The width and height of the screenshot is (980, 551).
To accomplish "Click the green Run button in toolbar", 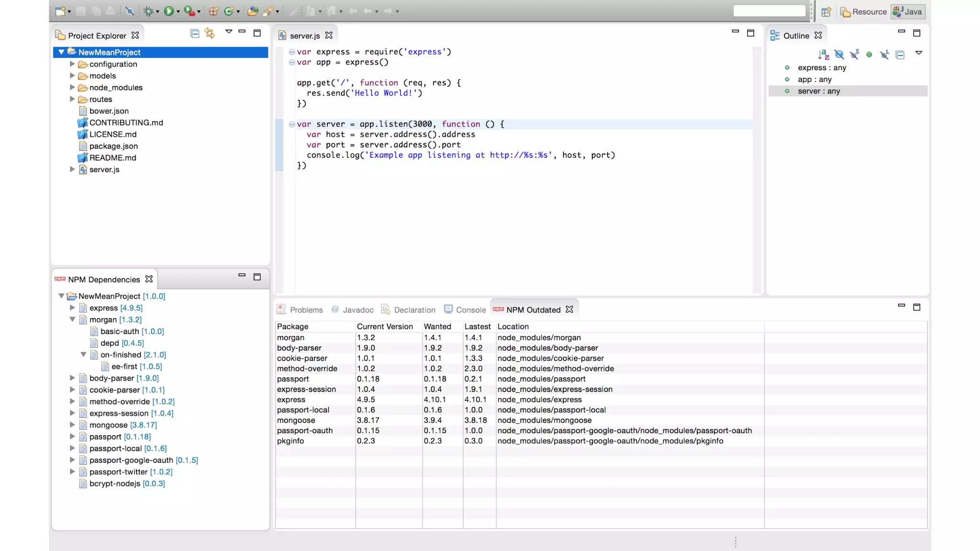I will (168, 11).
